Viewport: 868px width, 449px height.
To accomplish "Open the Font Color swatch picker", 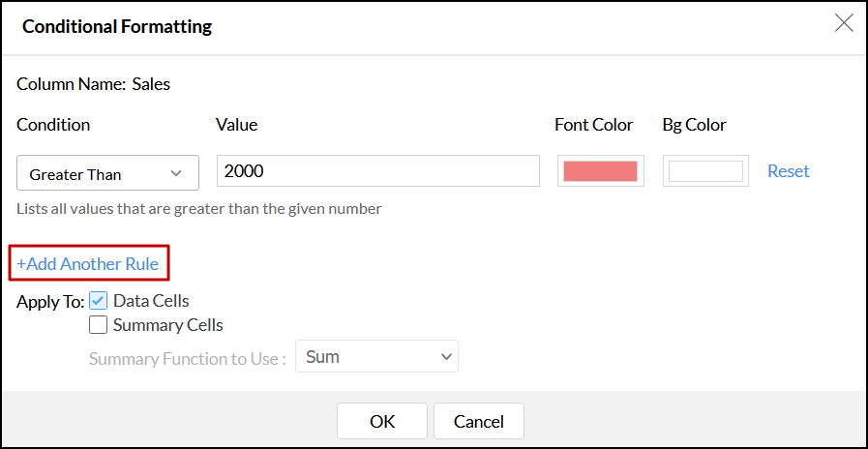I will (x=600, y=171).
